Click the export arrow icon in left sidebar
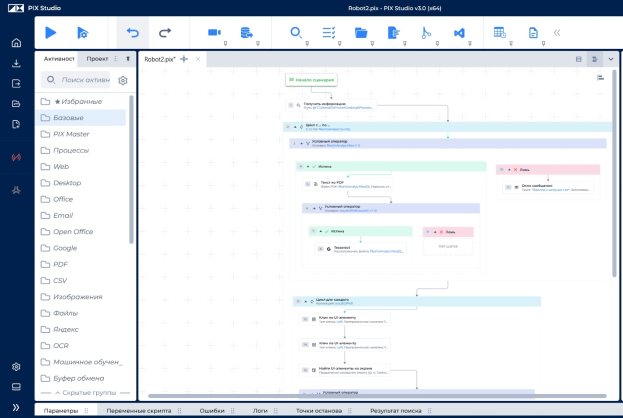Viewport: 623px width, 418px height. pyautogui.click(x=16, y=83)
